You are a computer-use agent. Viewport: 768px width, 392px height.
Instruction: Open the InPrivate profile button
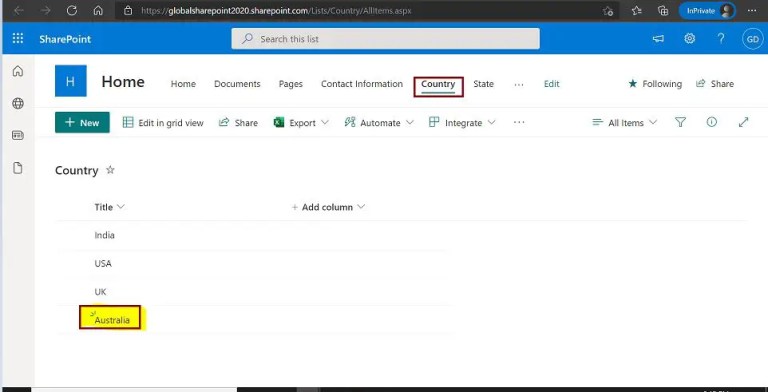(707, 10)
